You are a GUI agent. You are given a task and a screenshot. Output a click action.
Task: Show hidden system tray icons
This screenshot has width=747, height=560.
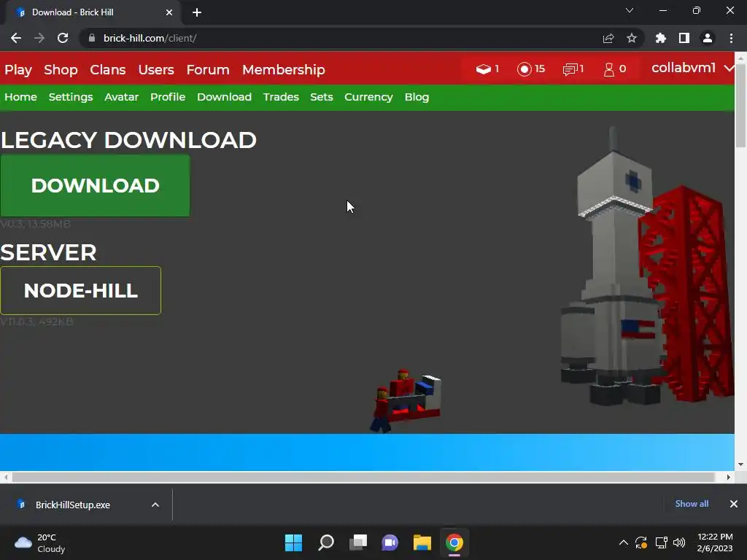tap(623, 542)
